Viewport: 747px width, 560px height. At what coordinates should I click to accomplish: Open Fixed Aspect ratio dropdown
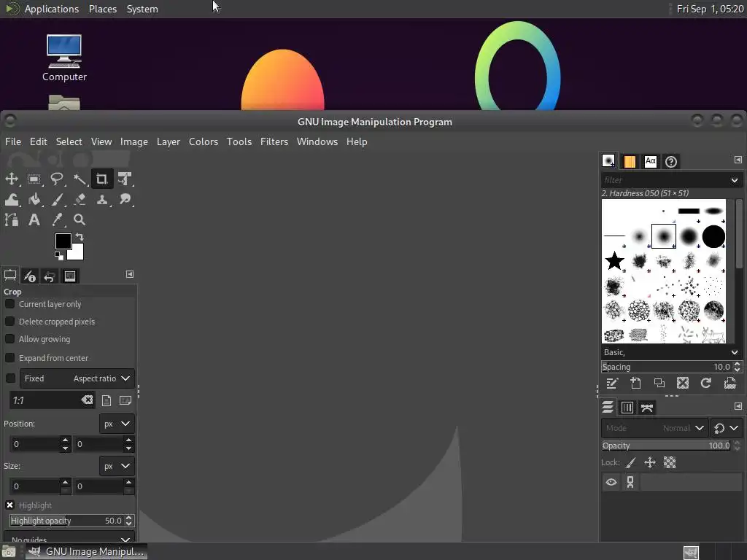[x=77, y=378]
